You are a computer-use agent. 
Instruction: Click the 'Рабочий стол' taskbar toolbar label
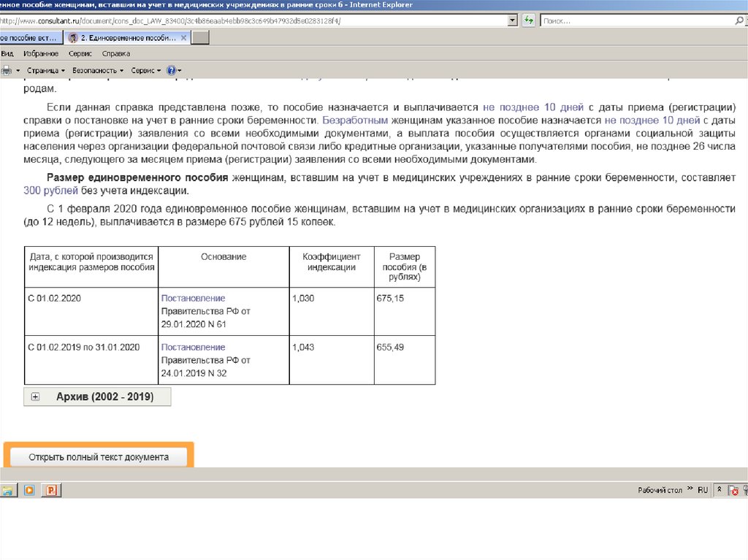[x=660, y=490]
